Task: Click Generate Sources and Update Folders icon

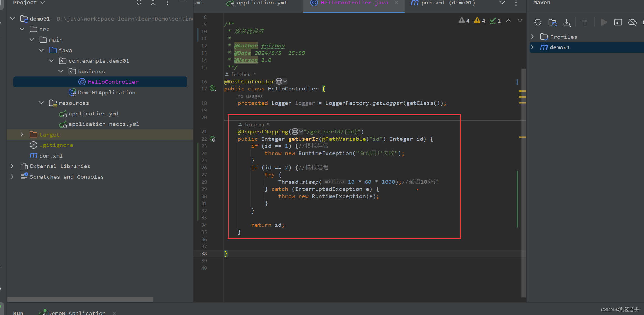Action: point(552,22)
